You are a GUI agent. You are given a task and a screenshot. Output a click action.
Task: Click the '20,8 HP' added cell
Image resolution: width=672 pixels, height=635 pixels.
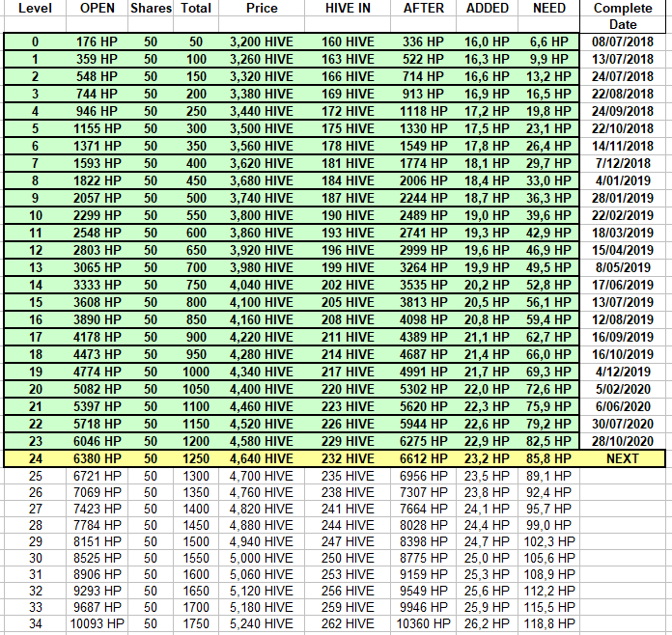pyautogui.click(x=488, y=319)
